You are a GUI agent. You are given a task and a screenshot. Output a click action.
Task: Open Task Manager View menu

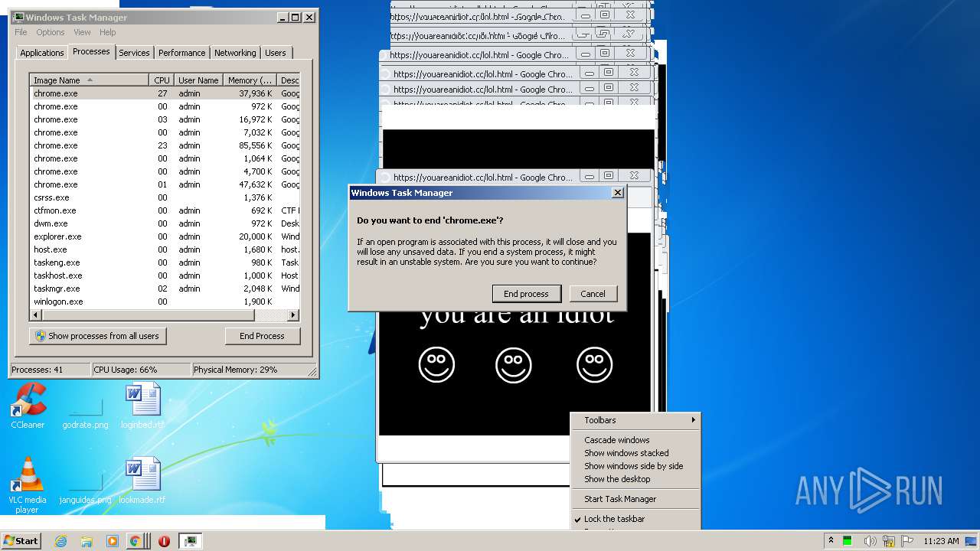click(x=82, y=32)
